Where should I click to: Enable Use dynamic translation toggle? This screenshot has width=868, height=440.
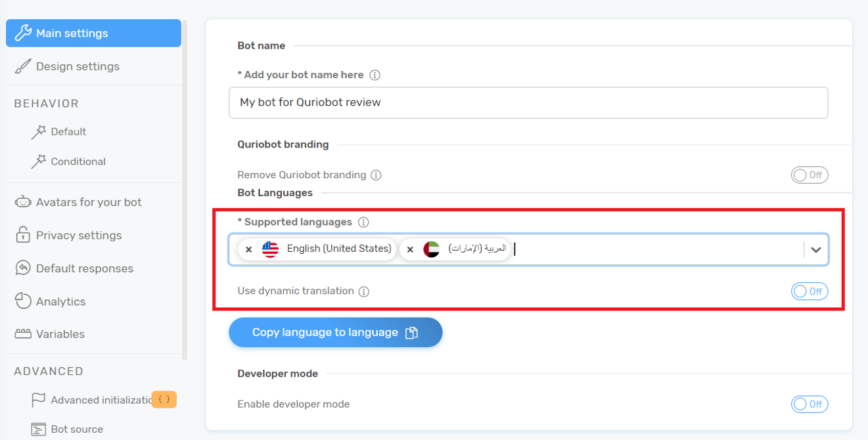809,291
